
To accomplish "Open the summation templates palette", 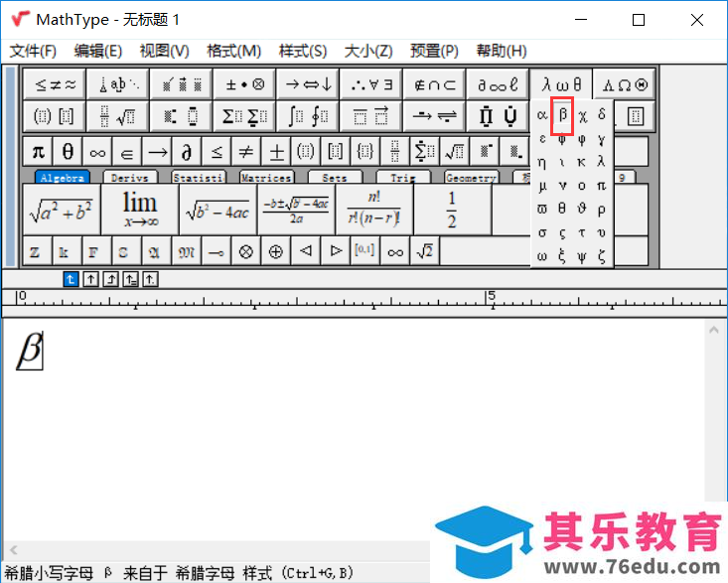I will pyautogui.click(x=244, y=116).
